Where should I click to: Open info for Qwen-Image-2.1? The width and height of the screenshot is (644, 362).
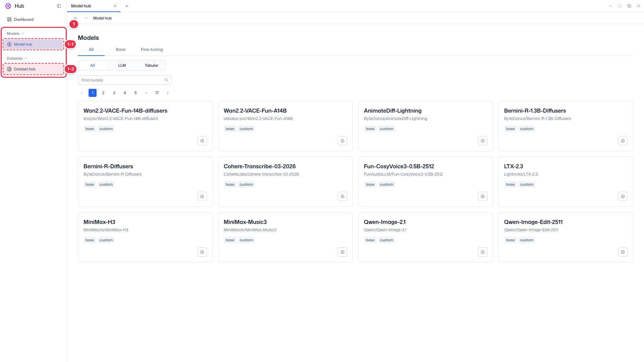[x=483, y=252]
